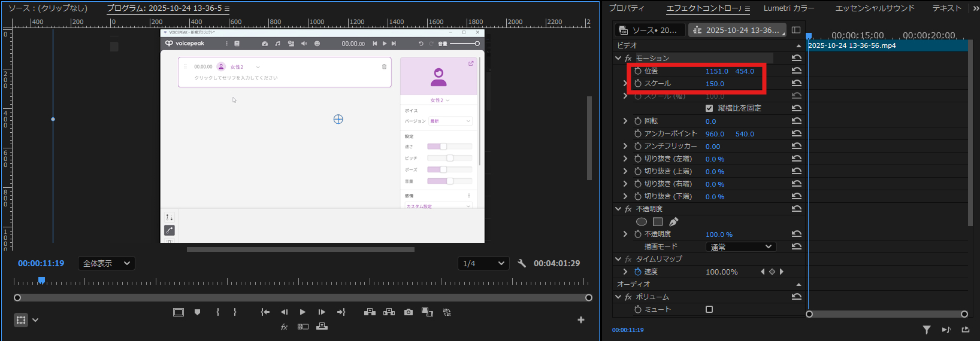Click the filter funnel icon

(927, 330)
